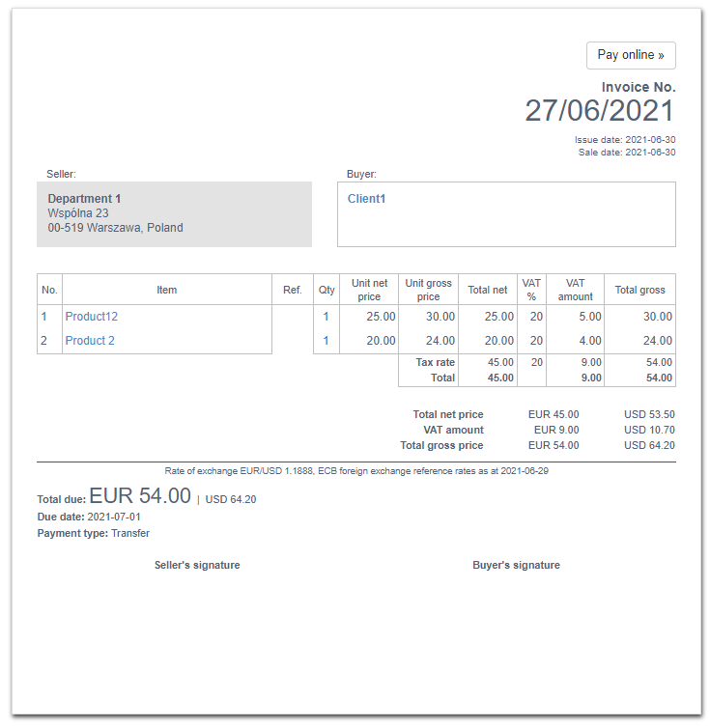710x728 pixels.
Task: Click the Pay online button
Action: (631, 55)
